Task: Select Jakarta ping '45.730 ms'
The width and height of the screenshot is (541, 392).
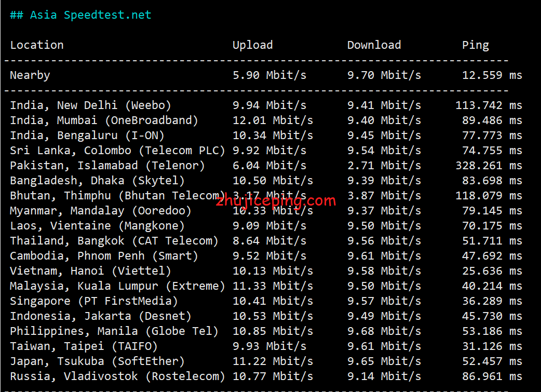Action: [492, 316]
